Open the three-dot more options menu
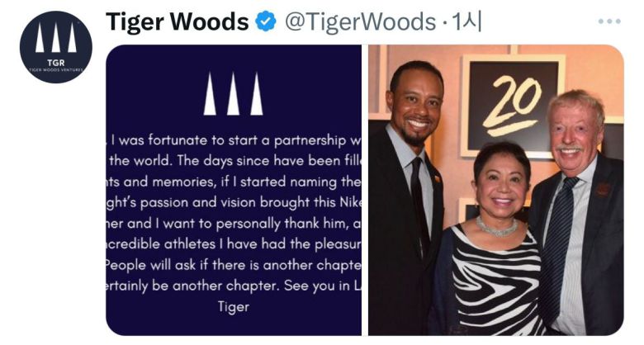The width and height of the screenshot is (644, 345). pyautogui.click(x=608, y=21)
